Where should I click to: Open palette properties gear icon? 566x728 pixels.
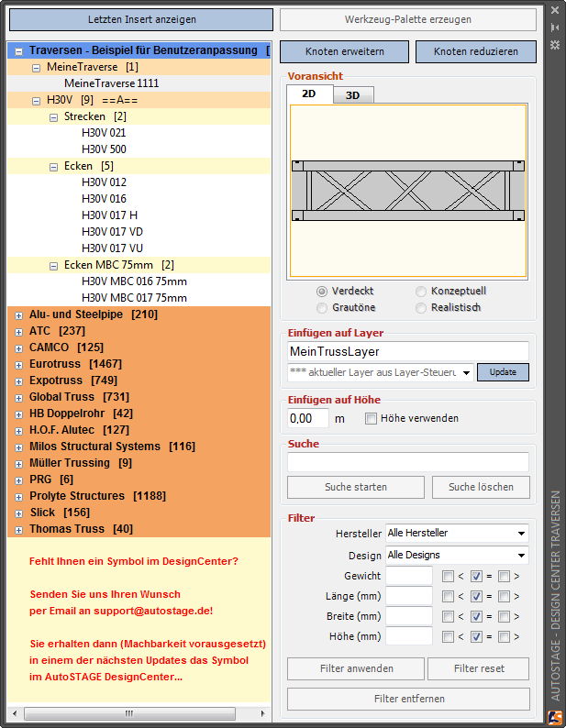pyautogui.click(x=555, y=44)
